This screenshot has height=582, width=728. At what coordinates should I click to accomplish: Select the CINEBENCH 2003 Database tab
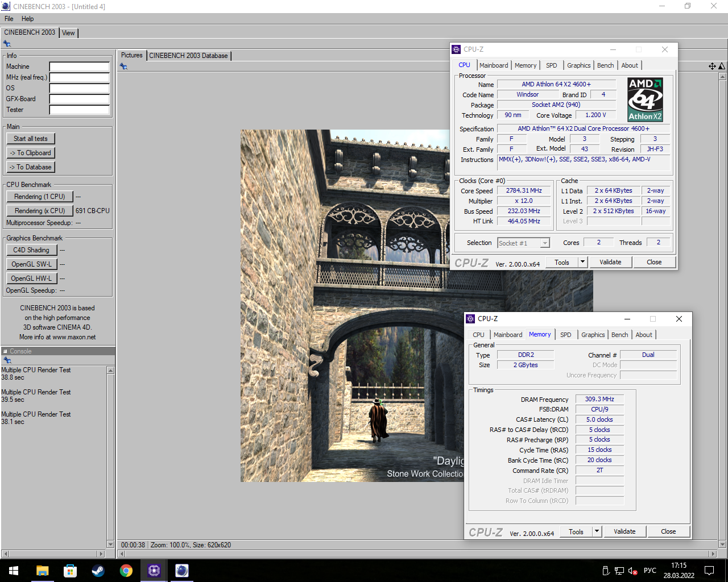coord(188,56)
